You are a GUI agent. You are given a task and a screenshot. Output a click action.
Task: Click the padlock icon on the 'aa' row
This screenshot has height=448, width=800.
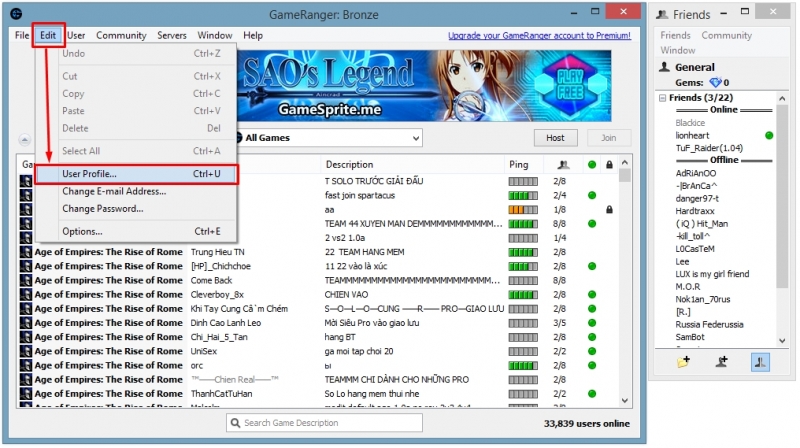(x=609, y=210)
